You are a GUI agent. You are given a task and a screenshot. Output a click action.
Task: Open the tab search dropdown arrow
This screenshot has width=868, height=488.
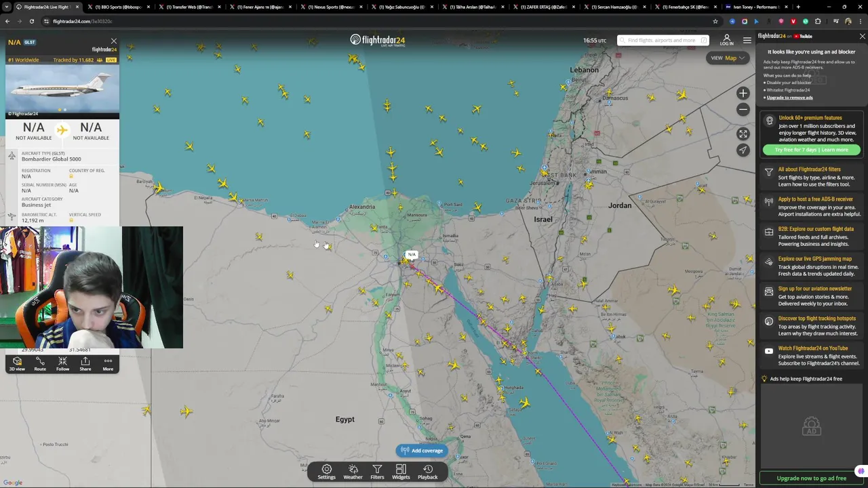pyautogui.click(x=7, y=7)
